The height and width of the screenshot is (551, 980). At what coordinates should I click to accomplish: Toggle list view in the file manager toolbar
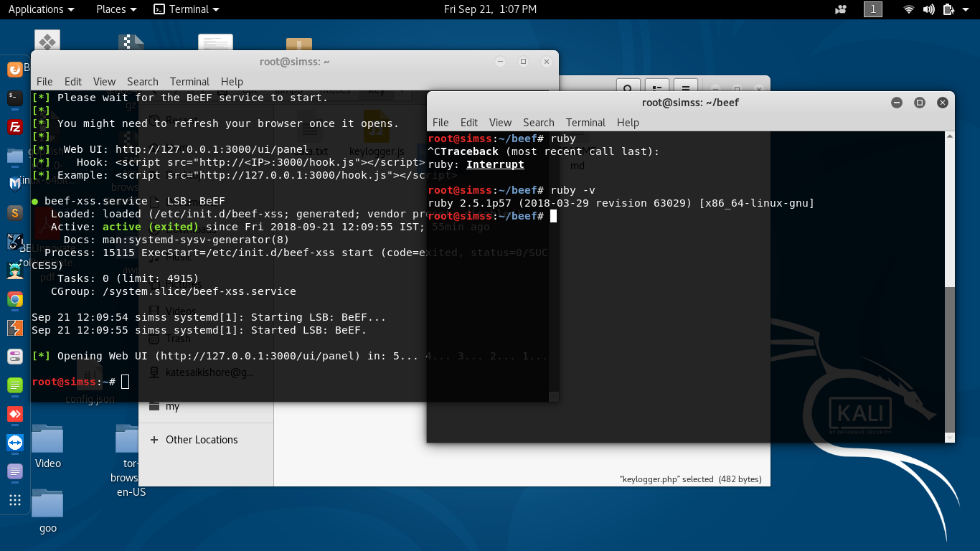pyautogui.click(x=656, y=88)
